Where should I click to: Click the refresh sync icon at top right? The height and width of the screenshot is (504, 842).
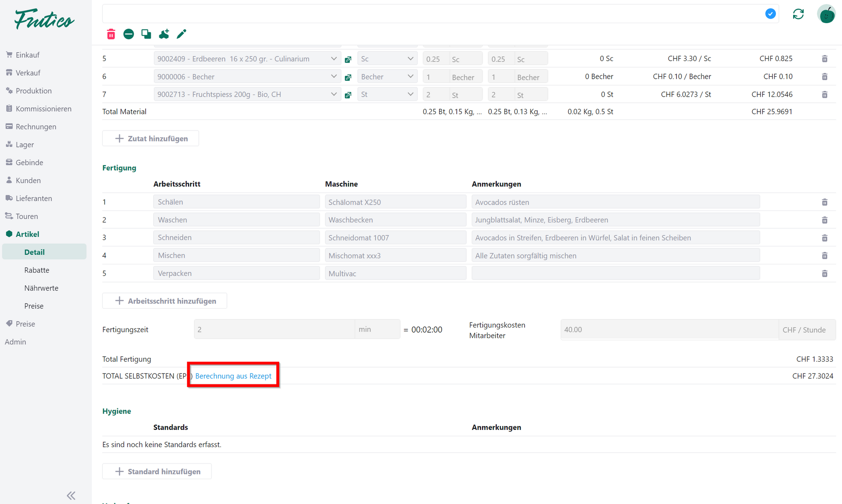[798, 14]
